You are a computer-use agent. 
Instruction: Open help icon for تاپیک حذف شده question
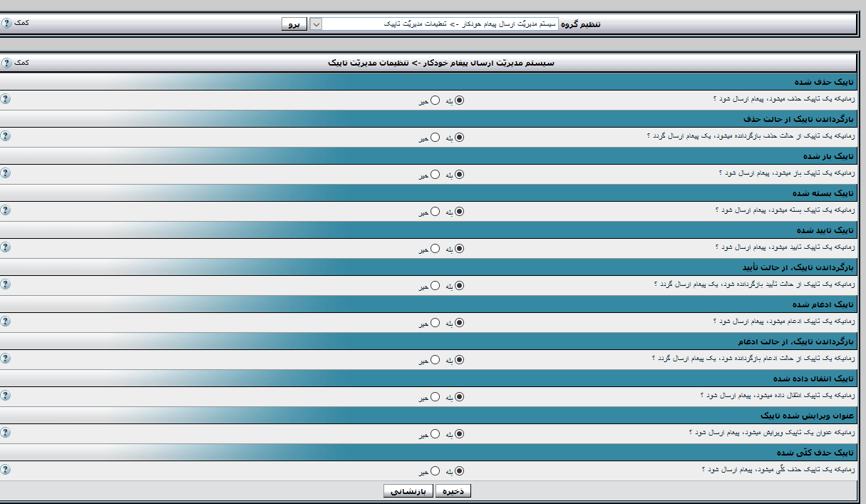click(x=6, y=98)
